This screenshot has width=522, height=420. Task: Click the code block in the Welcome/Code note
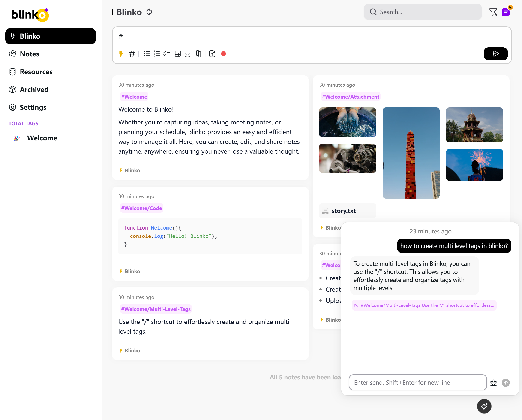(x=210, y=236)
